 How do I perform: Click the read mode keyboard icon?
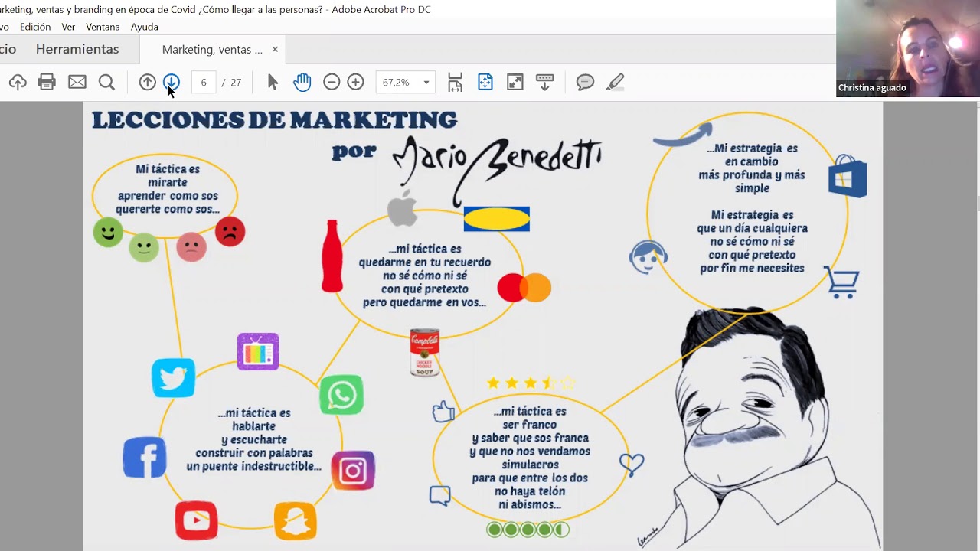(x=545, y=82)
